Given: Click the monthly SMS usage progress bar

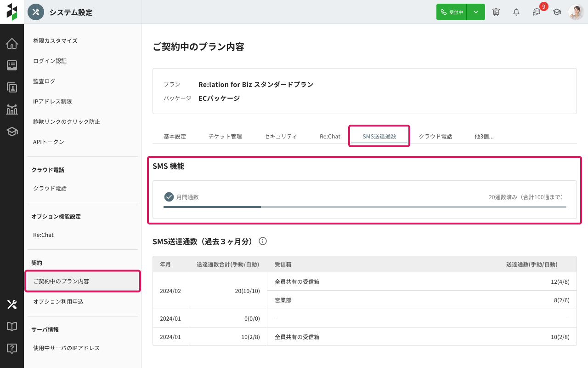Looking at the screenshot, I should pyautogui.click(x=365, y=207).
